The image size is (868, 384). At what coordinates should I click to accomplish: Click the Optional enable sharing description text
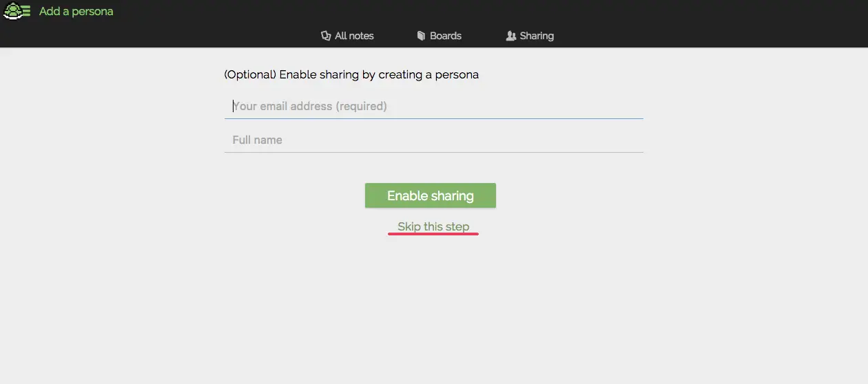[351, 74]
